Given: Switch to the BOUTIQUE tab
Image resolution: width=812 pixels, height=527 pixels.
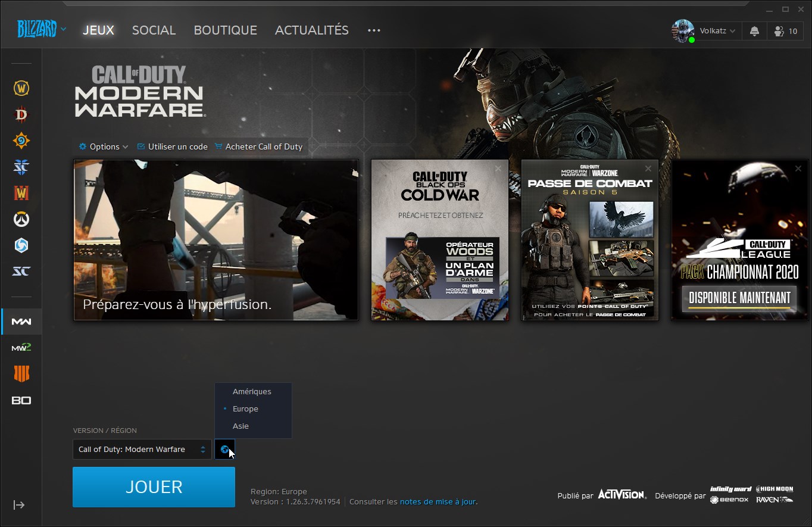Looking at the screenshot, I should [225, 30].
